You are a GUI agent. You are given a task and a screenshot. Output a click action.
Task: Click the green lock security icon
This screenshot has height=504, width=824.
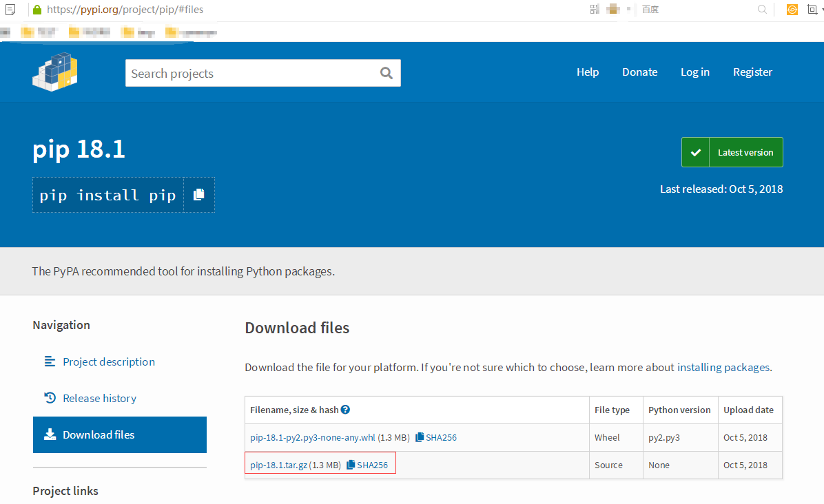coord(37,10)
